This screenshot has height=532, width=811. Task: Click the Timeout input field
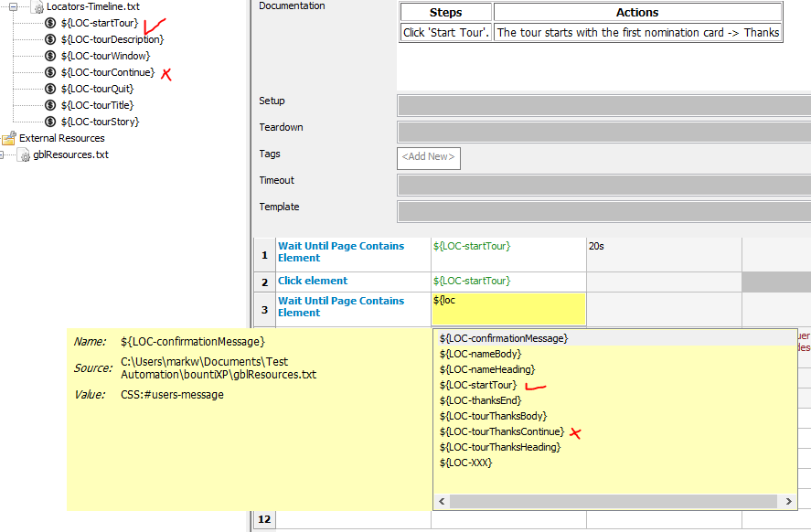(604, 185)
